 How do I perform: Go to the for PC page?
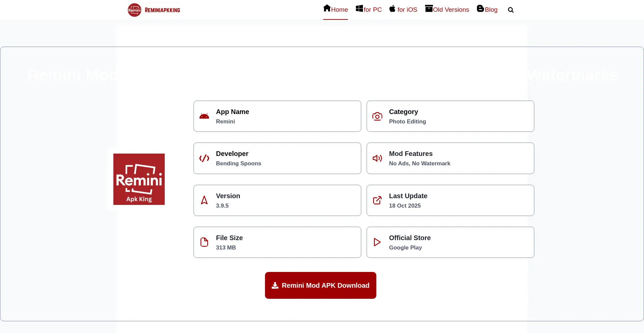[x=369, y=9]
